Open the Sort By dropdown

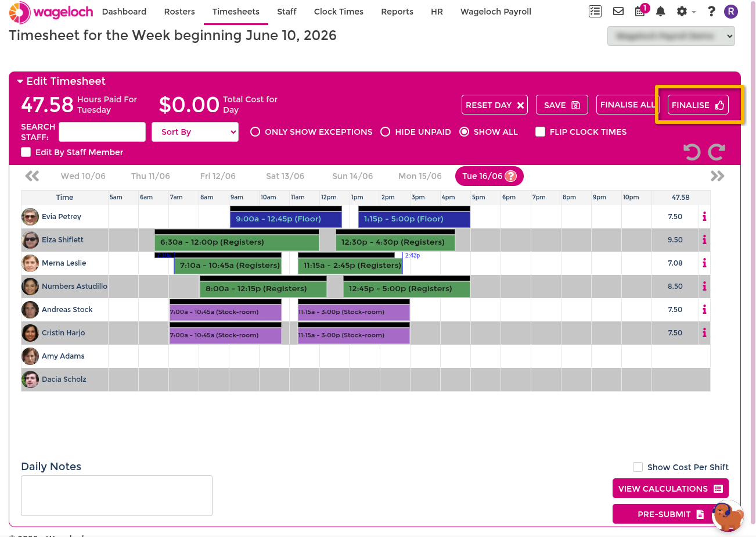[195, 132]
